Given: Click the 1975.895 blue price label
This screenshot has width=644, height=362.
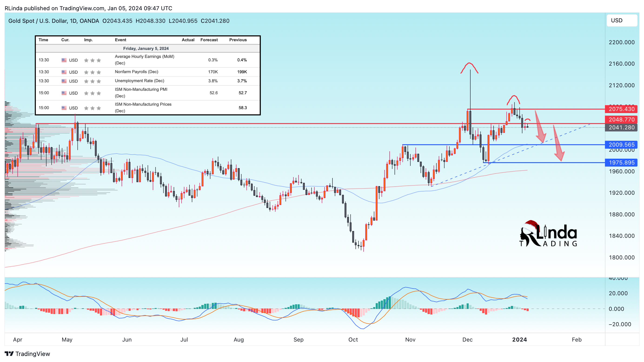Looking at the screenshot, I should click(x=621, y=163).
